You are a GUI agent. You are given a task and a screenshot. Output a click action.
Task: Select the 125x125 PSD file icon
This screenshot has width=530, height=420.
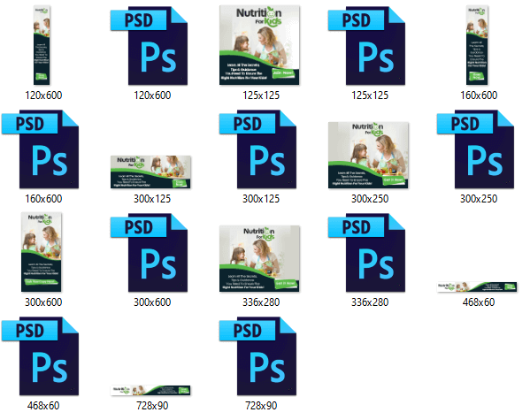click(x=366, y=46)
